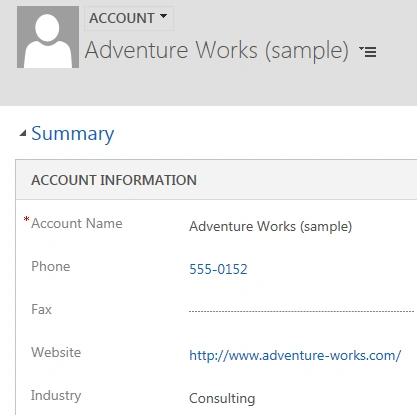Click the Fax field label
Viewport: 417px width, 415px height.
(41, 309)
